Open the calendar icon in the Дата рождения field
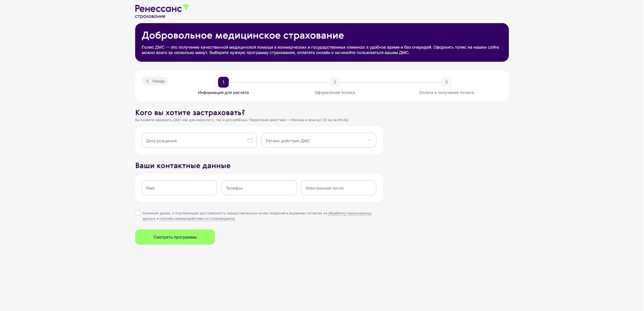644x311 pixels. click(x=250, y=141)
